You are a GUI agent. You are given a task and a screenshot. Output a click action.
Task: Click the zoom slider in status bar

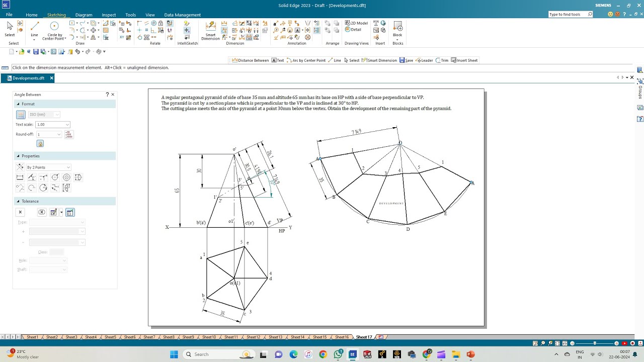[594, 343]
